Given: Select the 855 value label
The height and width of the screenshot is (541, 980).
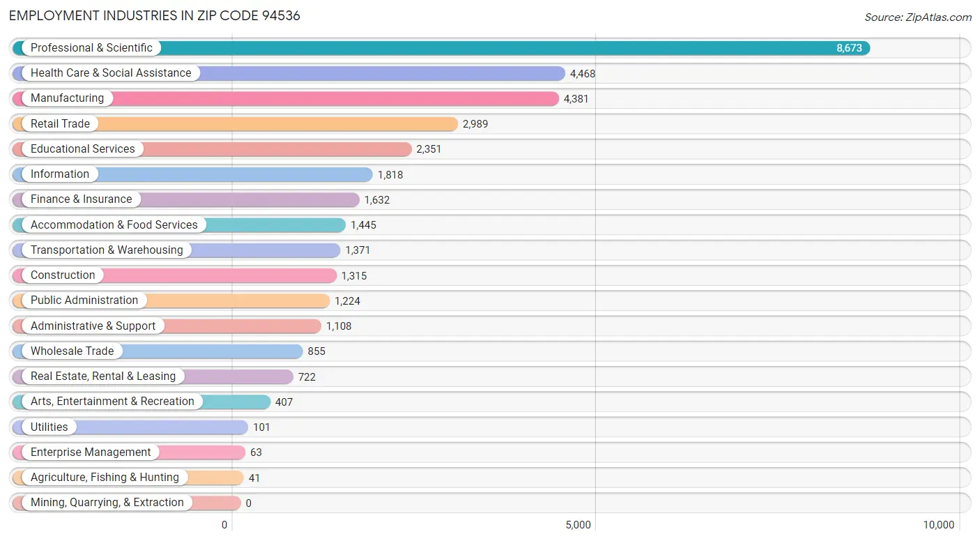Looking at the screenshot, I should coord(316,351).
